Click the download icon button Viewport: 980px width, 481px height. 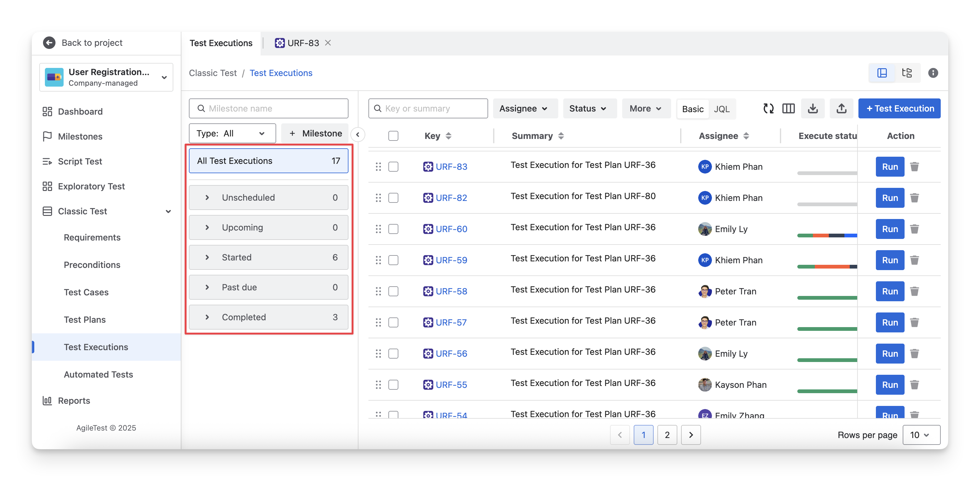click(x=813, y=109)
